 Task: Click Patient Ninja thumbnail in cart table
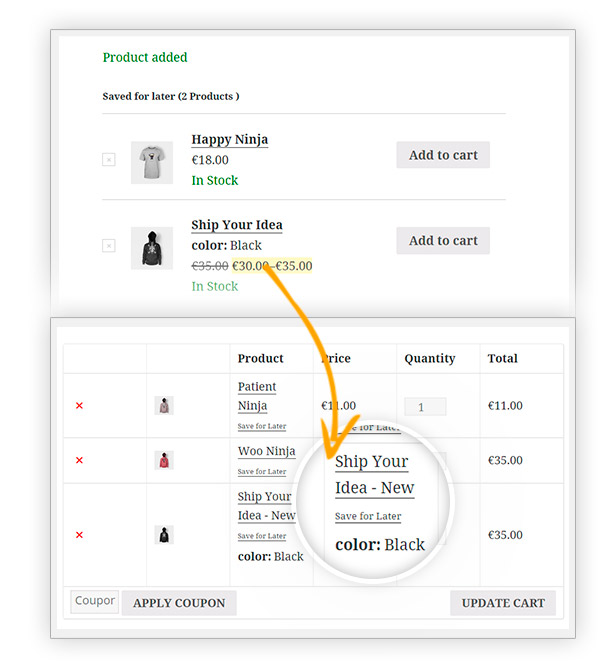point(164,406)
